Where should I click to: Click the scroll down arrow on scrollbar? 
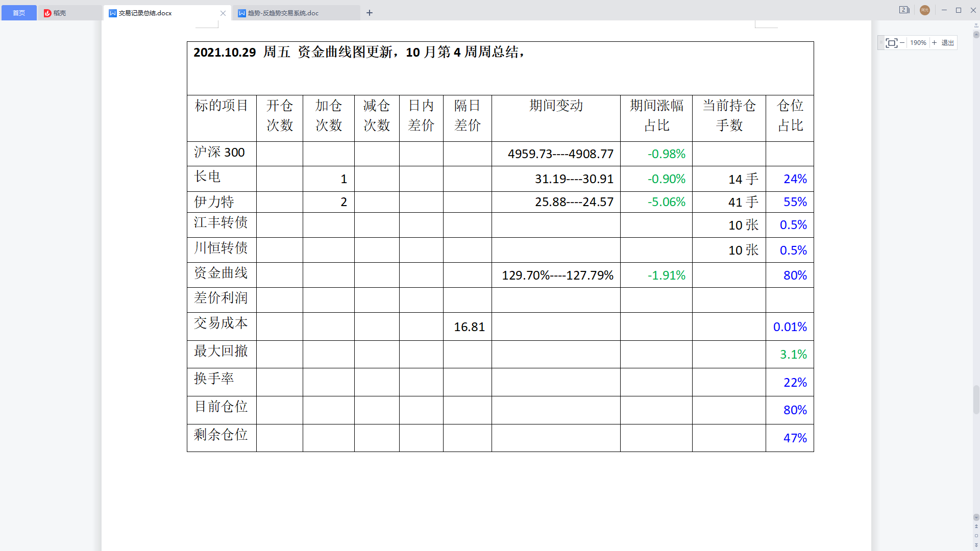[976, 517]
